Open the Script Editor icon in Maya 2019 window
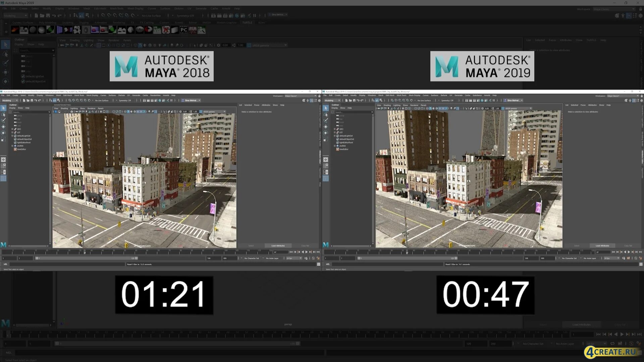Image resolution: width=644 pixels, height=362 pixels. coord(641,264)
